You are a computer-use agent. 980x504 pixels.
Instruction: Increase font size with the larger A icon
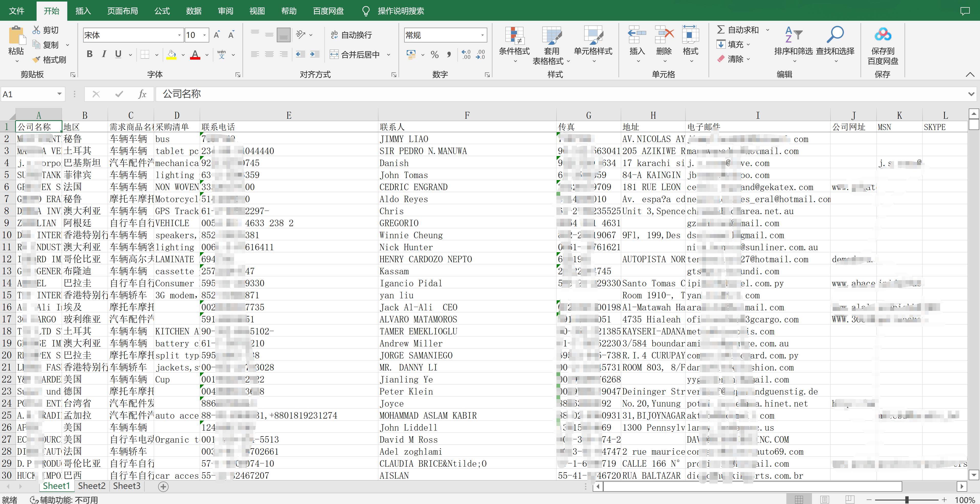(x=217, y=35)
